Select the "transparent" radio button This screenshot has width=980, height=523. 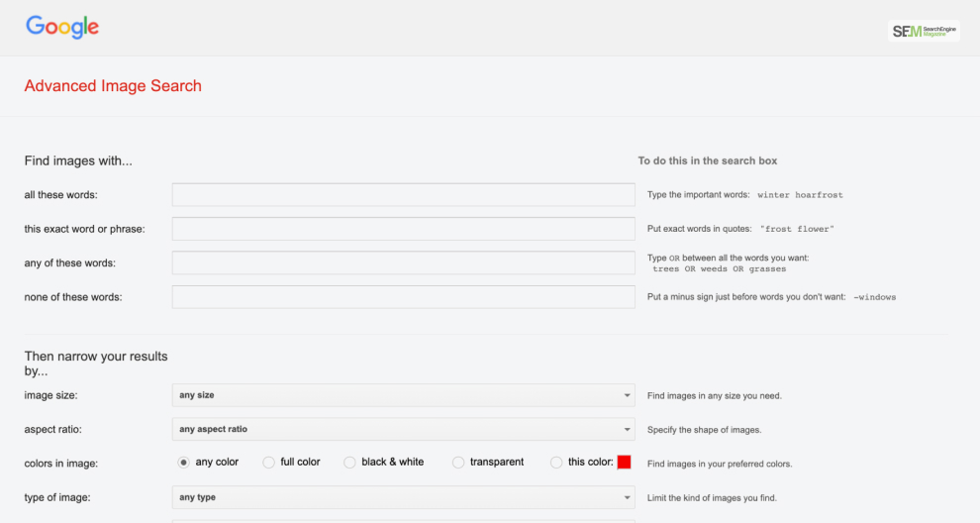(458, 463)
